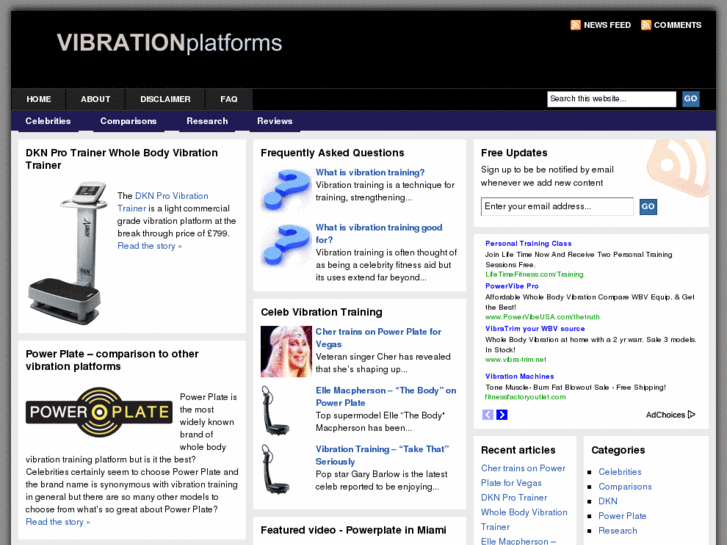Click the GO button next to email field
This screenshot has height=545, width=727.
pos(648,207)
